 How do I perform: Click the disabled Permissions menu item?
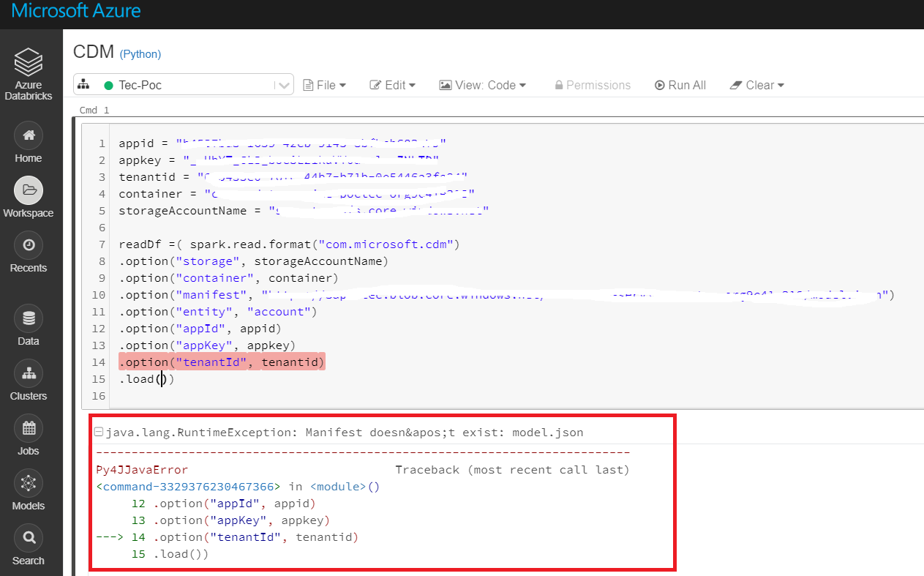pos(593,85)
